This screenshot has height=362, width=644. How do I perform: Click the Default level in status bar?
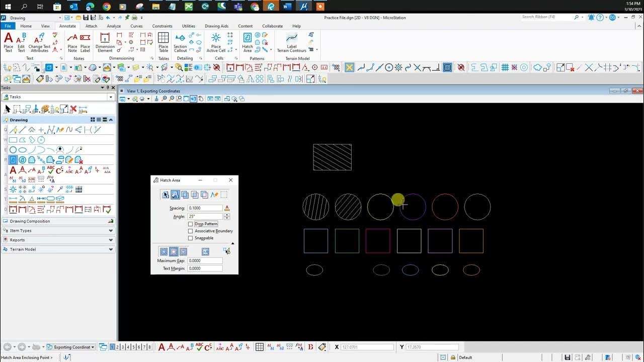pyautogui.click(x=465, y=357)
